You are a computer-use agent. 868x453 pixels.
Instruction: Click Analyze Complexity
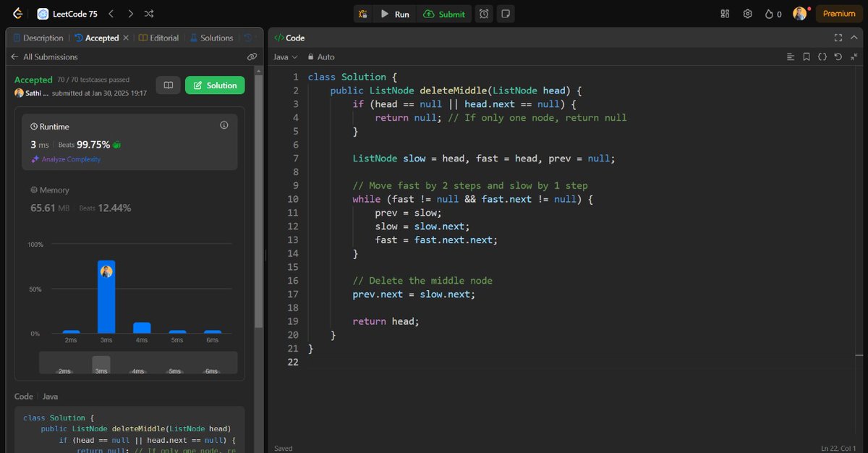pyautogui.click(x=66, y=159)
